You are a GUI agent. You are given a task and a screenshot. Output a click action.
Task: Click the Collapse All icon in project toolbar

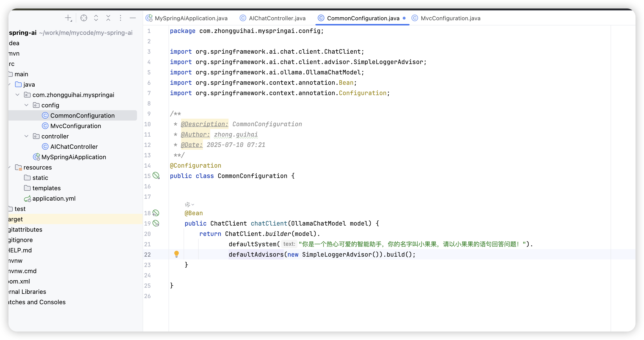(108, 18)
